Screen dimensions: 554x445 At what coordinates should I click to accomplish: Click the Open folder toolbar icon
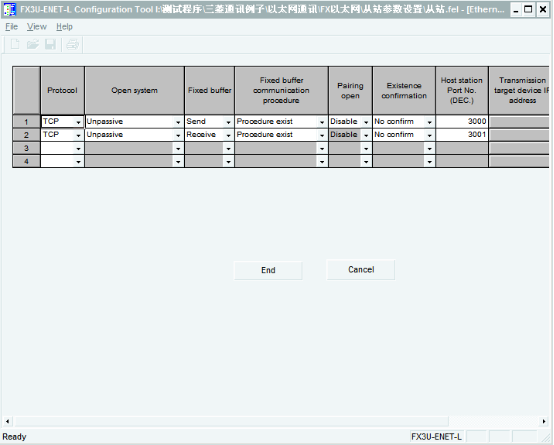33,45
